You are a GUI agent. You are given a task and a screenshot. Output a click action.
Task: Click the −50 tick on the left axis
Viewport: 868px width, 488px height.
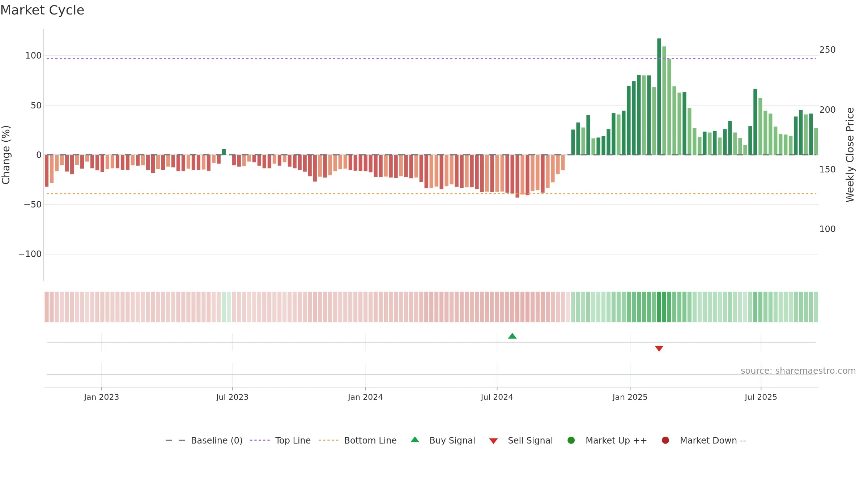[x=33, y=205]
